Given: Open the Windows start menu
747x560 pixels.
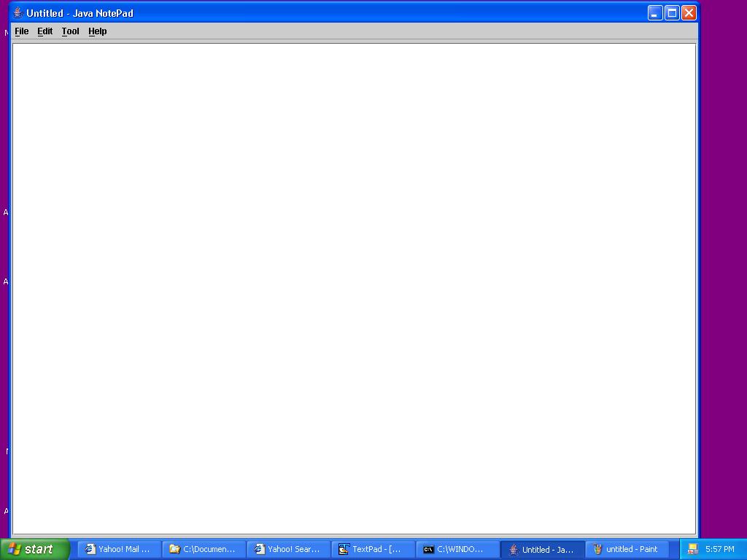Looking at the screenshot, I should pos(35,549).
